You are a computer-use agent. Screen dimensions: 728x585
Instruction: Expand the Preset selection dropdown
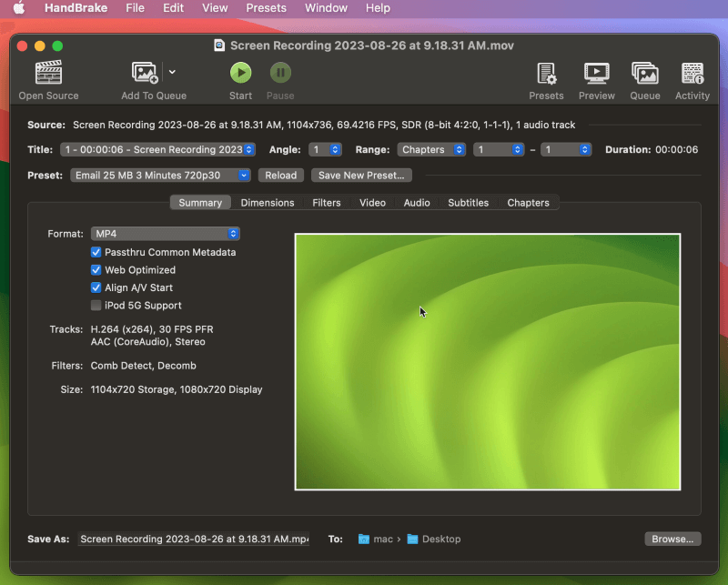160,176
